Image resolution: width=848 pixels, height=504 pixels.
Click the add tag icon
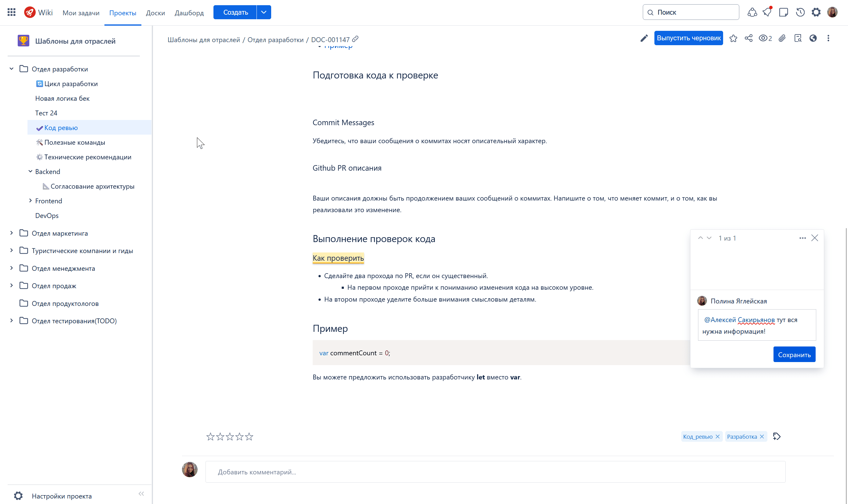777,437
